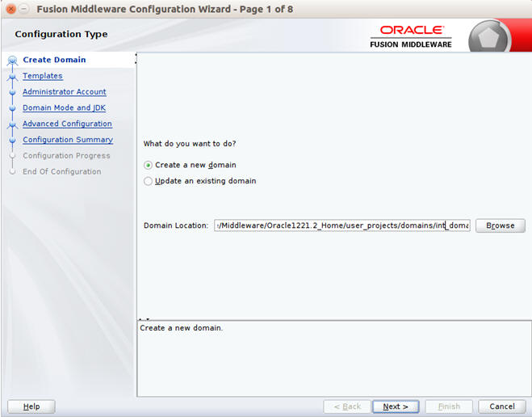
Task: Click the End Of Configuration step label
Action: 61,171
